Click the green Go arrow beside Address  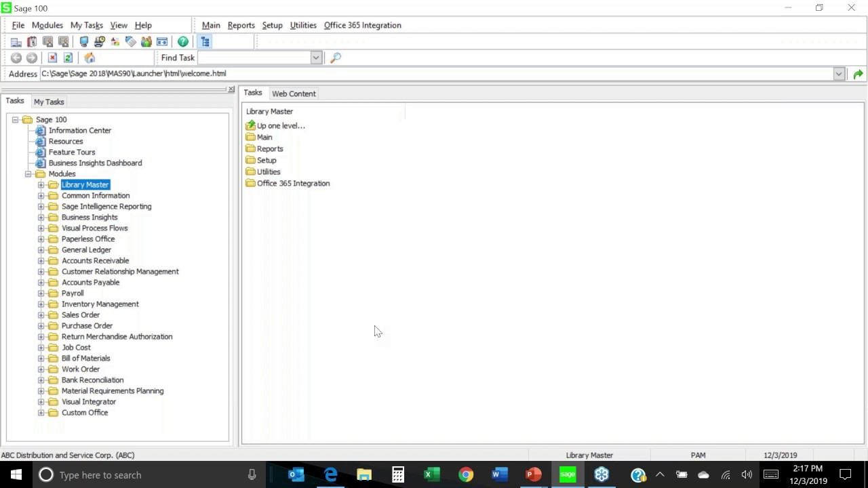coord(858,74)
